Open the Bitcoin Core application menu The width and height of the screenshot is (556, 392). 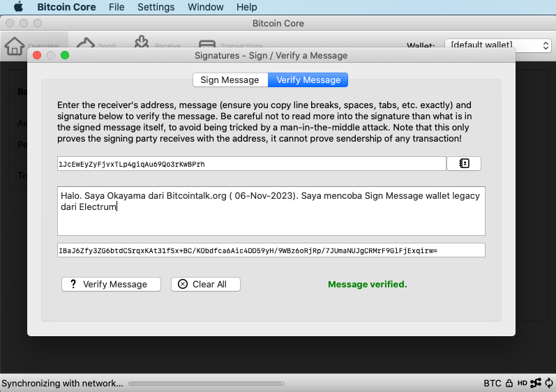66,7
